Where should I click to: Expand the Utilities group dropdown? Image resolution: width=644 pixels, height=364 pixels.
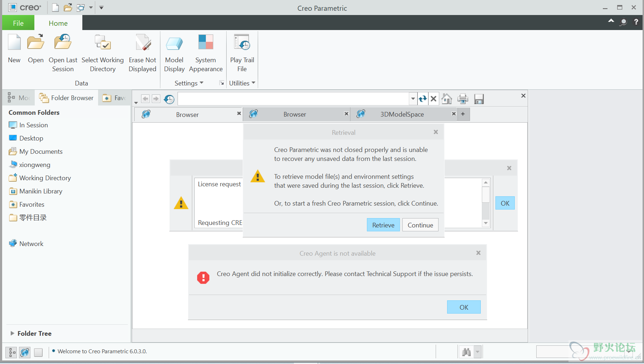point(242,83)
